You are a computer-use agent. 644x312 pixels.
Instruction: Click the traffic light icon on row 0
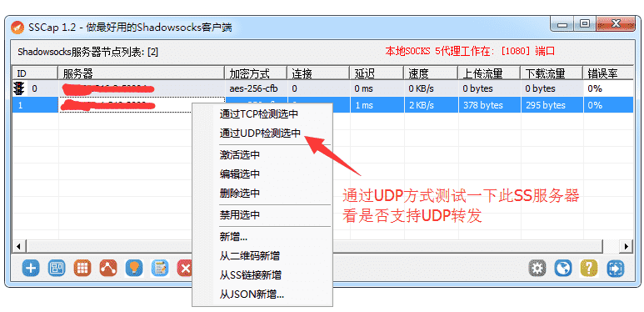[19, 88]
